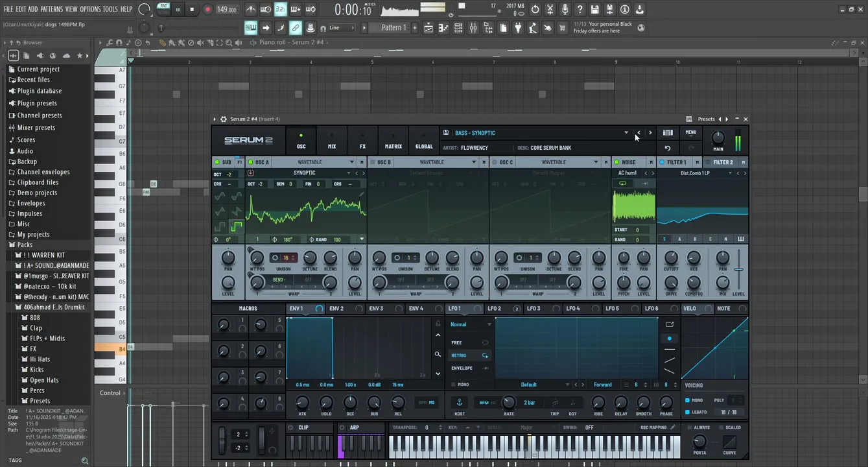The width and height of the screenshot is (868, 467).
Task: Open the FILE menu
Action: tap(8, 9)
